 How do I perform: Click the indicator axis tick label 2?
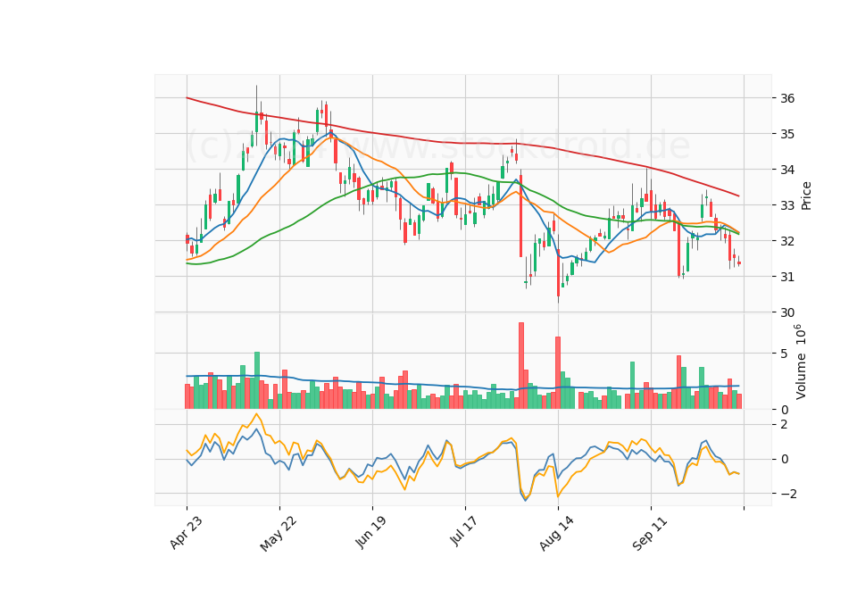(785, 425)
